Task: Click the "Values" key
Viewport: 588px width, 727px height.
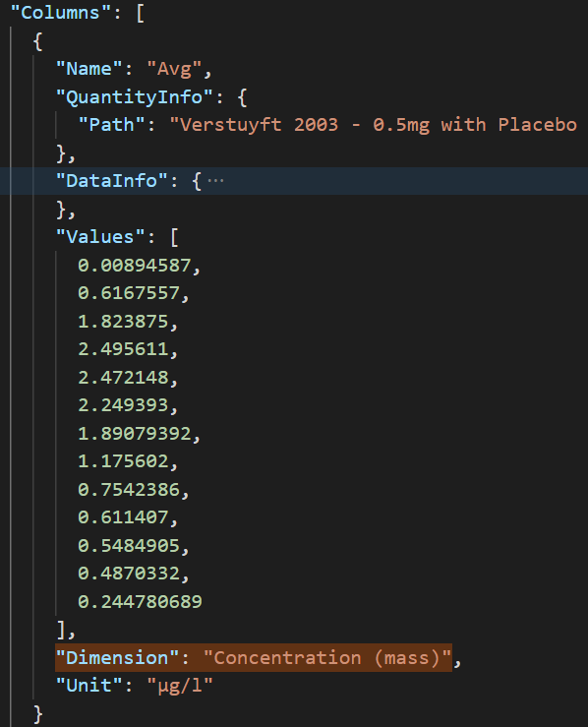Action: tap(100, 237)
